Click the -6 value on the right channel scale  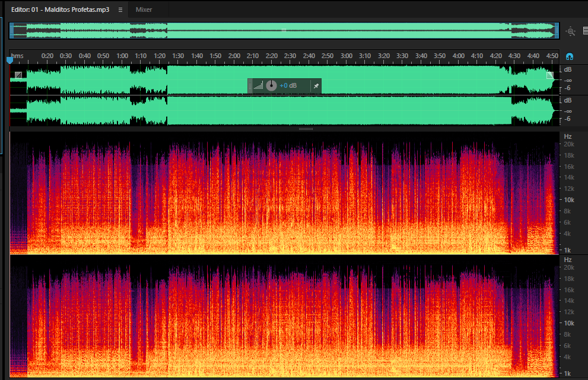click(568, 119)
